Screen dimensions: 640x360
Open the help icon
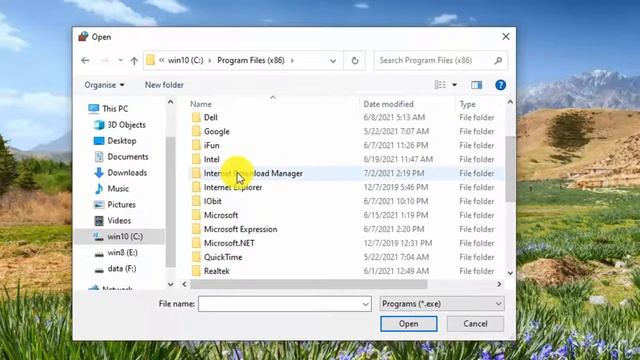point(500,85)
